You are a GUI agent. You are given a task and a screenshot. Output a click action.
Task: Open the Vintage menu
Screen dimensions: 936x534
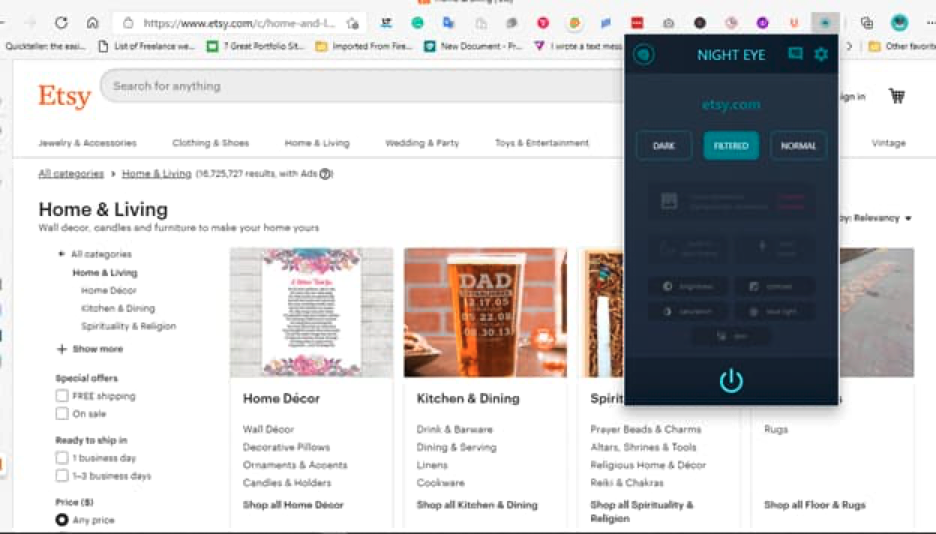coord(888,143)
